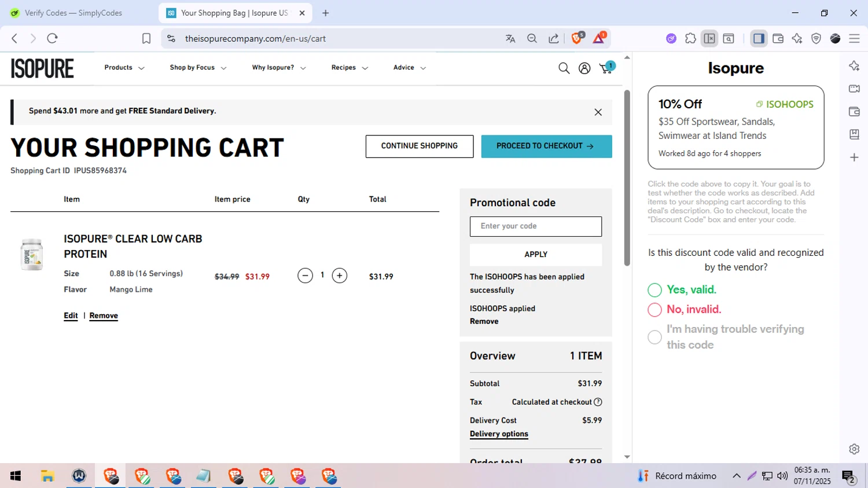
Task: Select the 'No, invalid.' radio option
Action: click(x=654, y=310)
